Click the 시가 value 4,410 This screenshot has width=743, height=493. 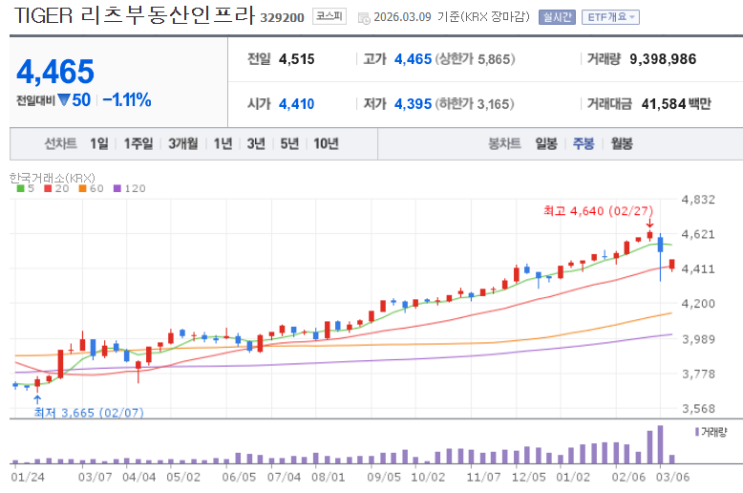pos(297,104)
